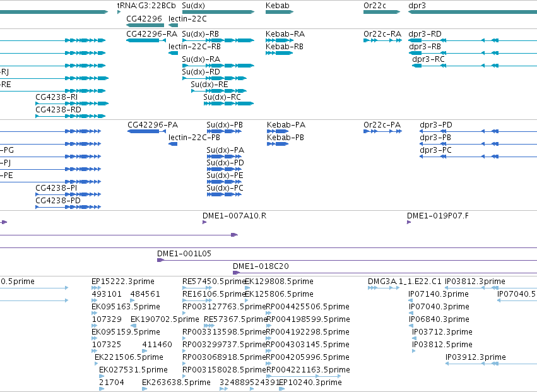The height and width of the screenshot is (392, 537).
Task: Click protein CG4238-PI
Action: (x=56, y=189)
